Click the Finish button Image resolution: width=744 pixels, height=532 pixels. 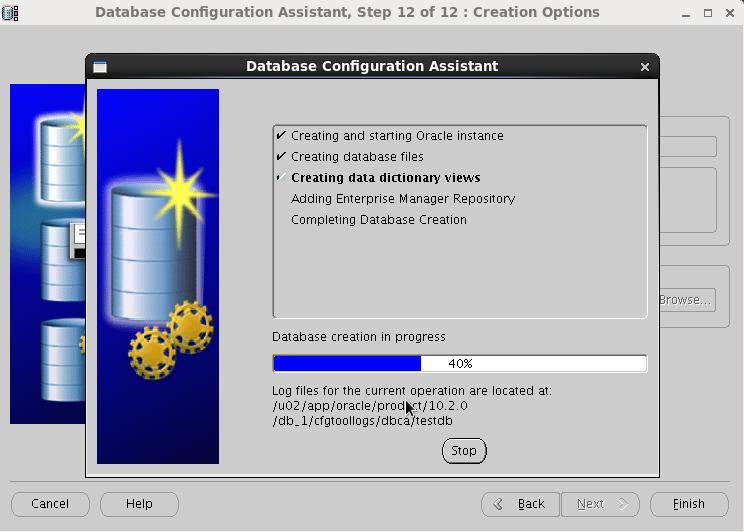[x=688, y=504]
